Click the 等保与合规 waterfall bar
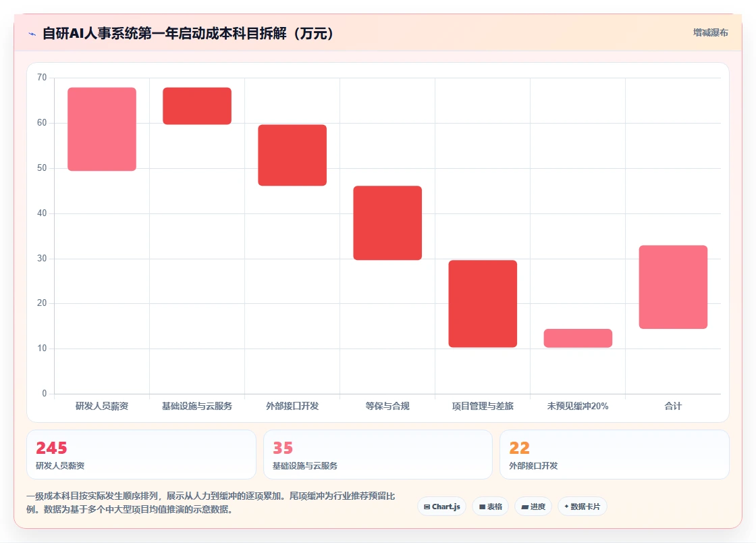The height and width of the screenshot is (543, 756). pyautogui.click(x=387, y=223)
